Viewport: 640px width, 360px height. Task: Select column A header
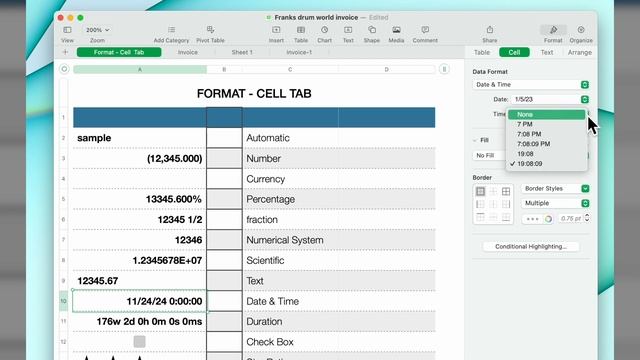tap(140, 69)
